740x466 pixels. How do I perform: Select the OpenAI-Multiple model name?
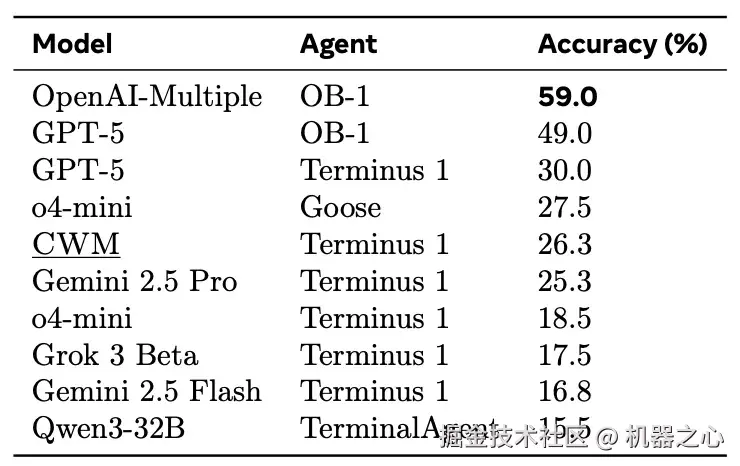[147, 97]
